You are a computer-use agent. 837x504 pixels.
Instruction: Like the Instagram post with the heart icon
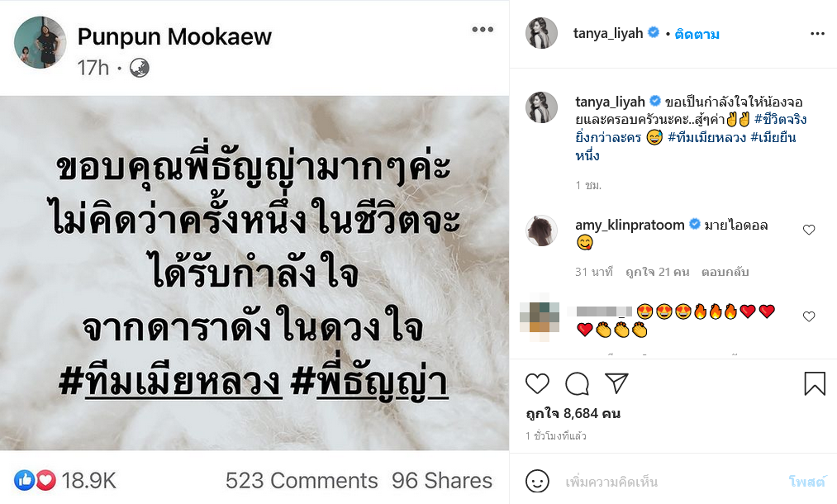pos(537,384)
